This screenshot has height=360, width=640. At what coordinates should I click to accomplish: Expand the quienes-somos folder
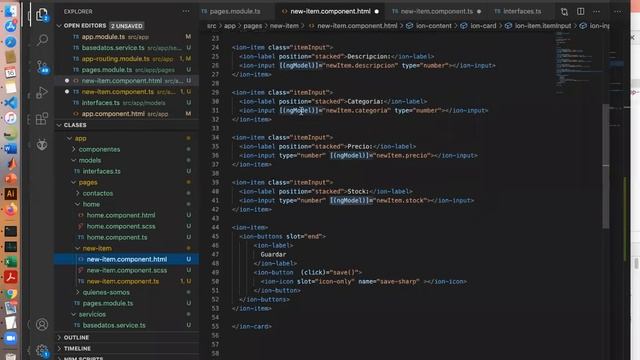pos(127,292)
